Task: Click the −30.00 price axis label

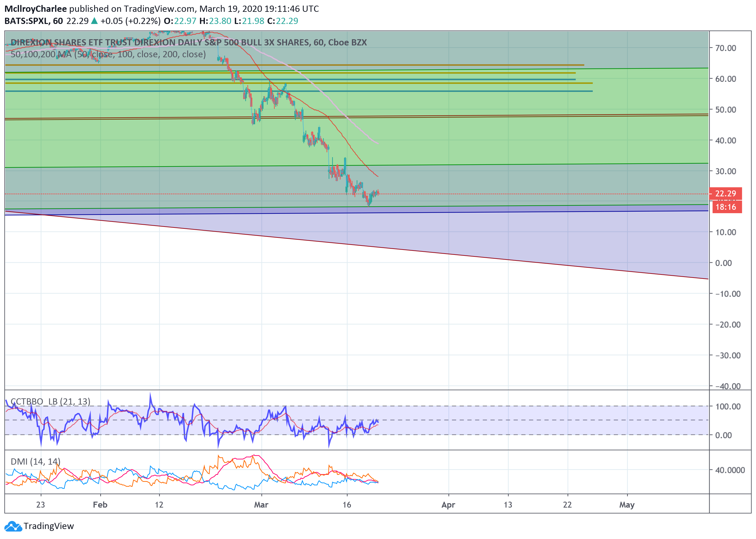Action: 728,356
